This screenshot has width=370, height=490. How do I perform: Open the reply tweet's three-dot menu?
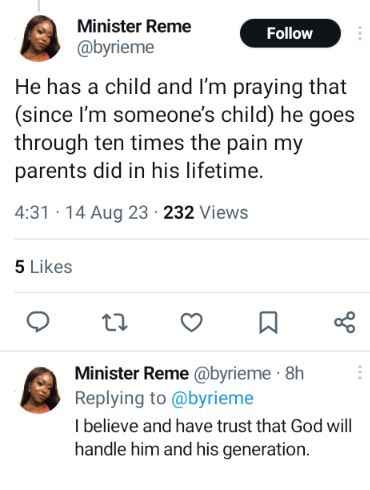point(360,372)
